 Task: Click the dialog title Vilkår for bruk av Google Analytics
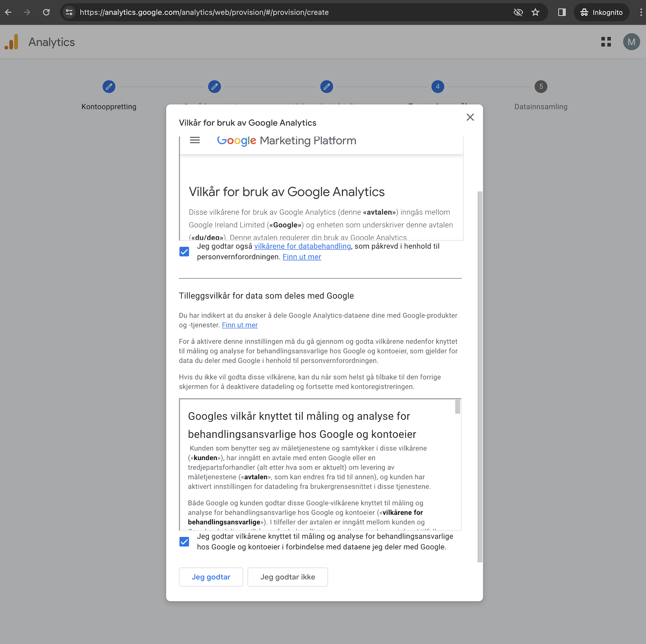pos(247,123)
